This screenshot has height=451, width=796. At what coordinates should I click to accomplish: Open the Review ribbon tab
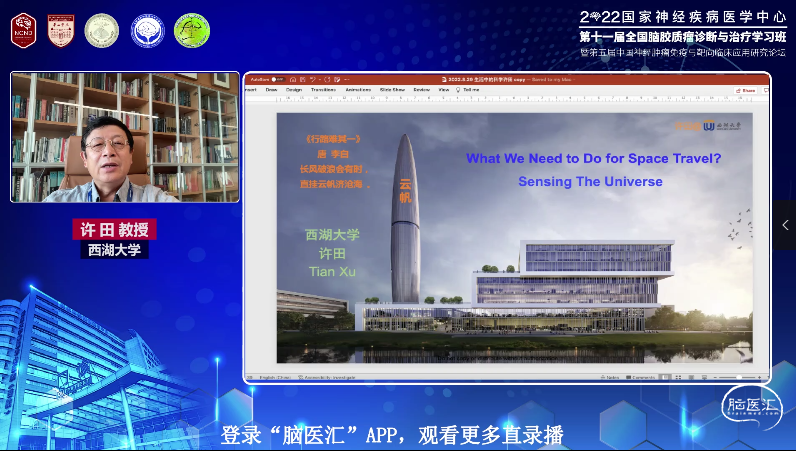coord(422,90)
